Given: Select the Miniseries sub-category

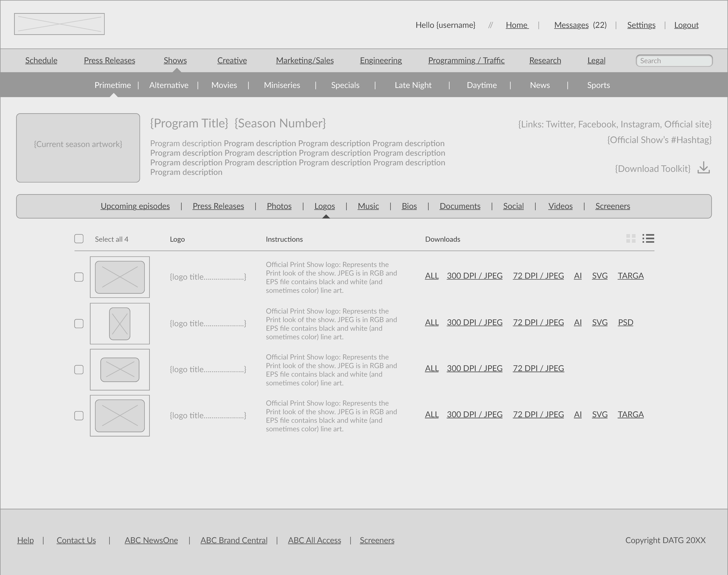Looking at the screenshot, I should (x=282, y=85).
